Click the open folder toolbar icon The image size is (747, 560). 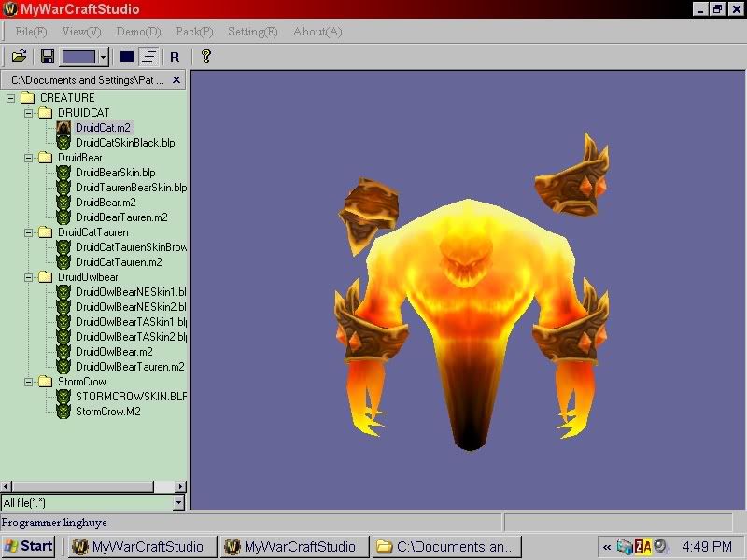coord(19,57)
